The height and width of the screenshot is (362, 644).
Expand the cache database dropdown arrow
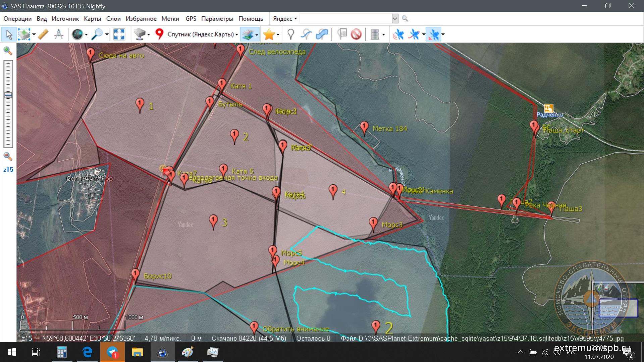[383, 35]
